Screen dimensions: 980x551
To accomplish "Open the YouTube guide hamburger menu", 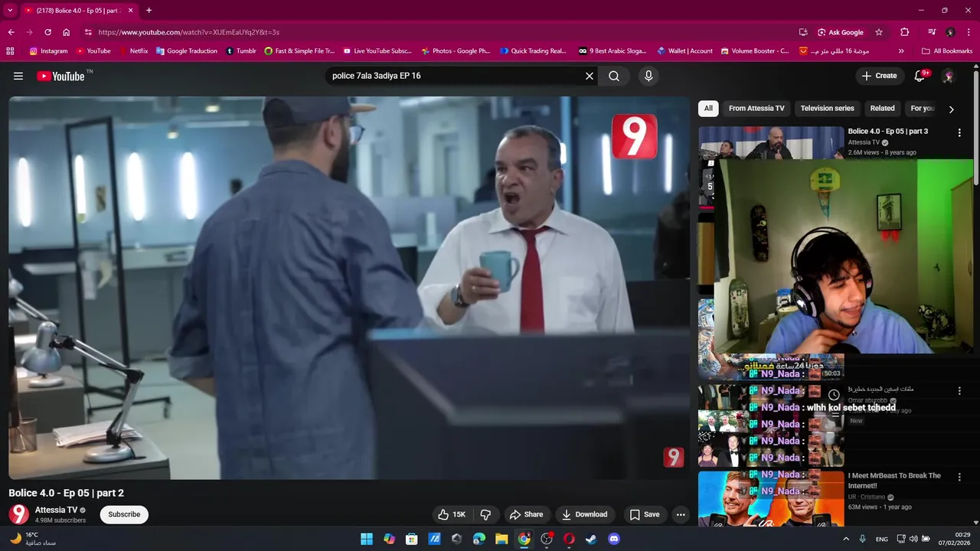I will pos(18,76).
